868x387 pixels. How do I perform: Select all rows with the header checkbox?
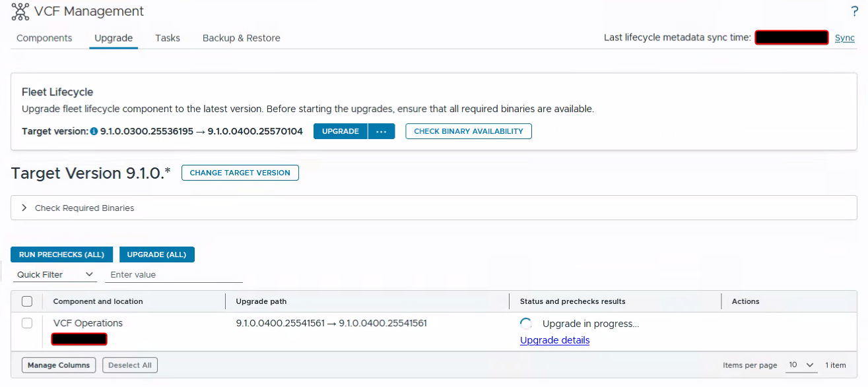(x=27, y=301)
